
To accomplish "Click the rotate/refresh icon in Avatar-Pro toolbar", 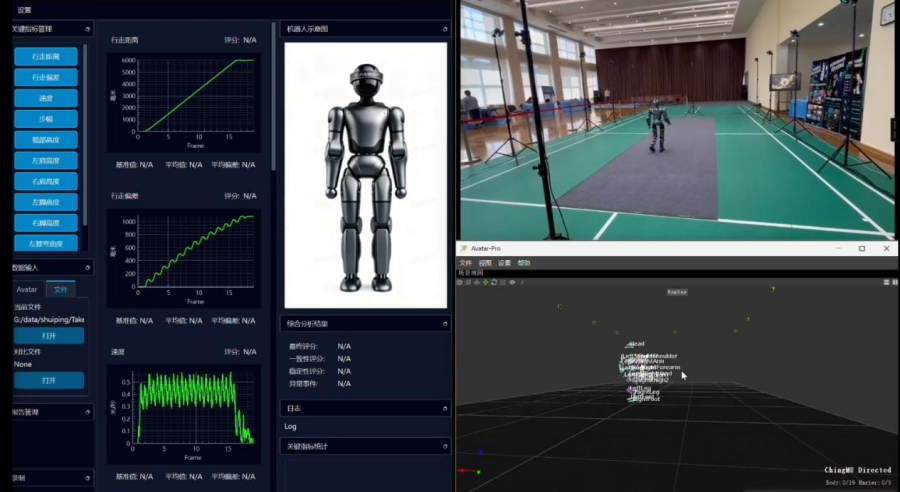I will (494, 282).
